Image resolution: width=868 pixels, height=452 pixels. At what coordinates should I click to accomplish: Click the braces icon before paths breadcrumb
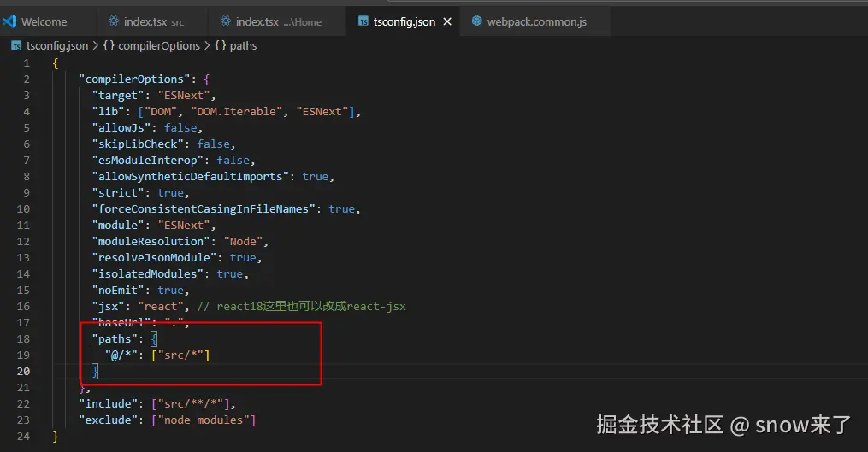[221, 45]
